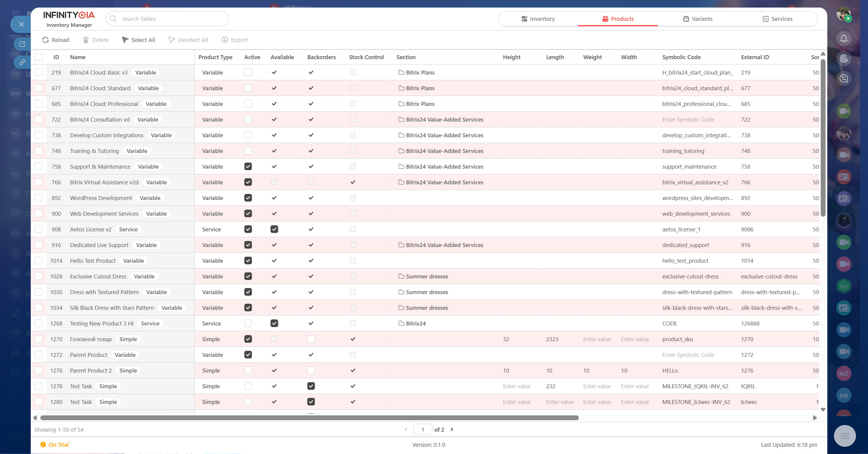
Task: Click the Deselect All button
Action: pyautogui.click(x=188, y=40)
